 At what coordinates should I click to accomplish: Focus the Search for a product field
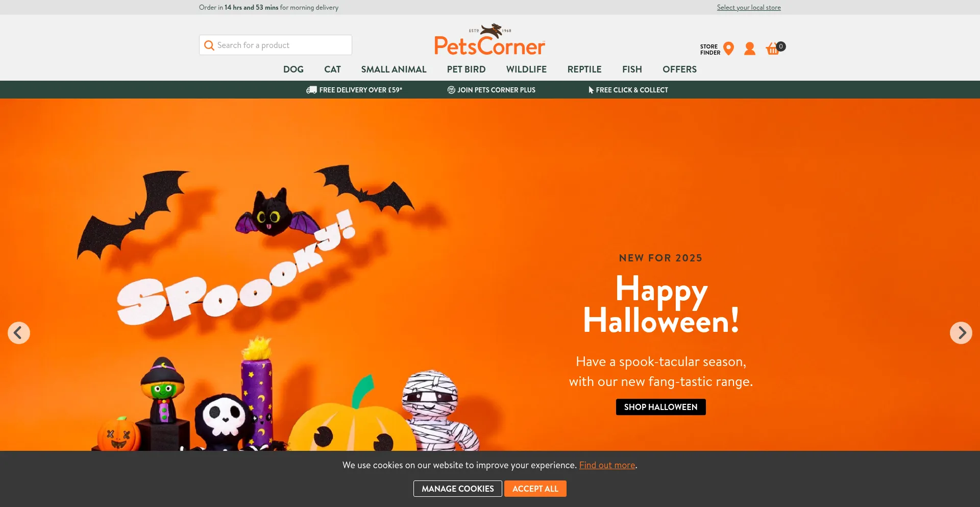pyautogui.click(x=276, y=45)
